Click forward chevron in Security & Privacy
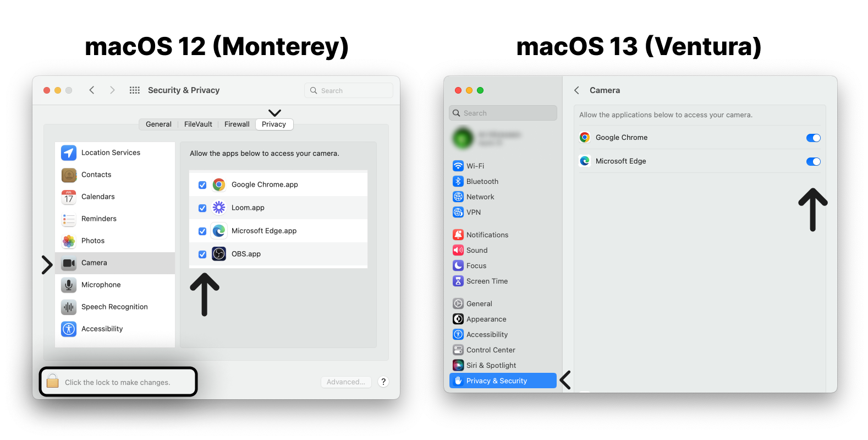Viewport: 868px width, 440px height. coord(112,90)
